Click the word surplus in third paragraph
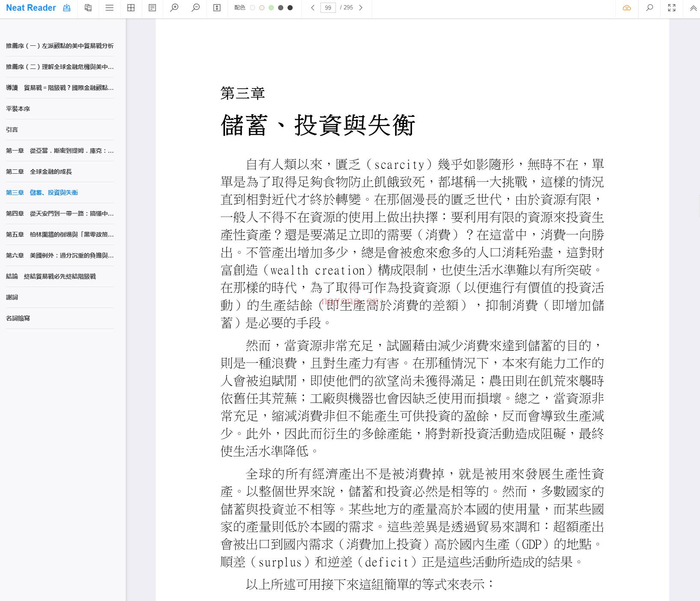Viewport: 700px width, 601px height. pyautogui.click(x=280, y=562)
